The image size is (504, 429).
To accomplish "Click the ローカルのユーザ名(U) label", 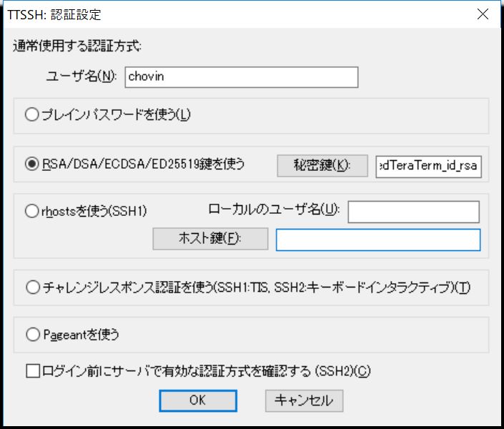I will tap(274, 209).
